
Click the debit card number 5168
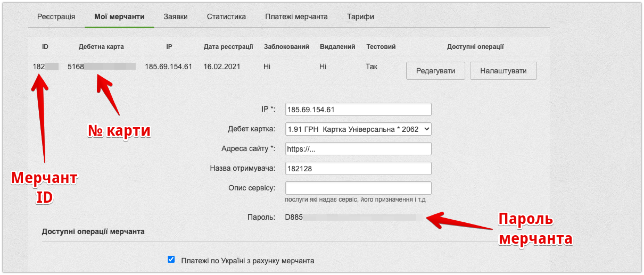76,66
